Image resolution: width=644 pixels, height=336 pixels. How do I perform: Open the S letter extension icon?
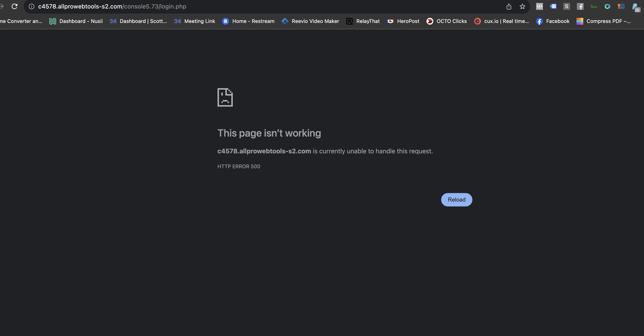566,7
